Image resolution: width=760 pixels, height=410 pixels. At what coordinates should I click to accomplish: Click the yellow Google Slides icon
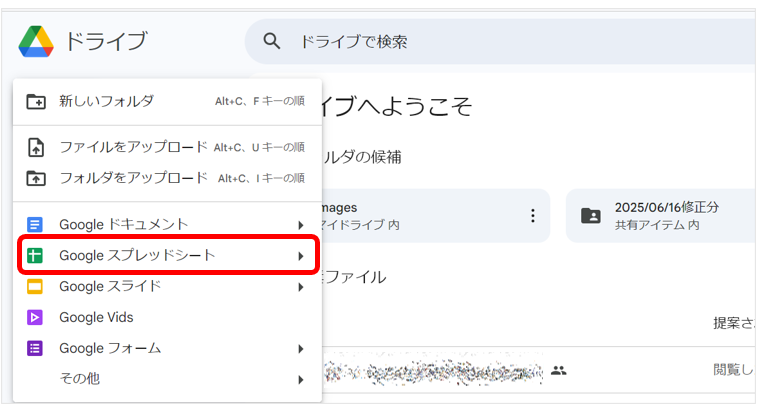(35, 286)
